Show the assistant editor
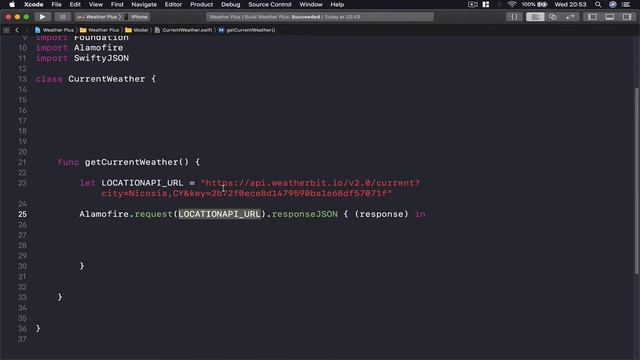Viewport: 640px width, 360px height. pos(553,17)
